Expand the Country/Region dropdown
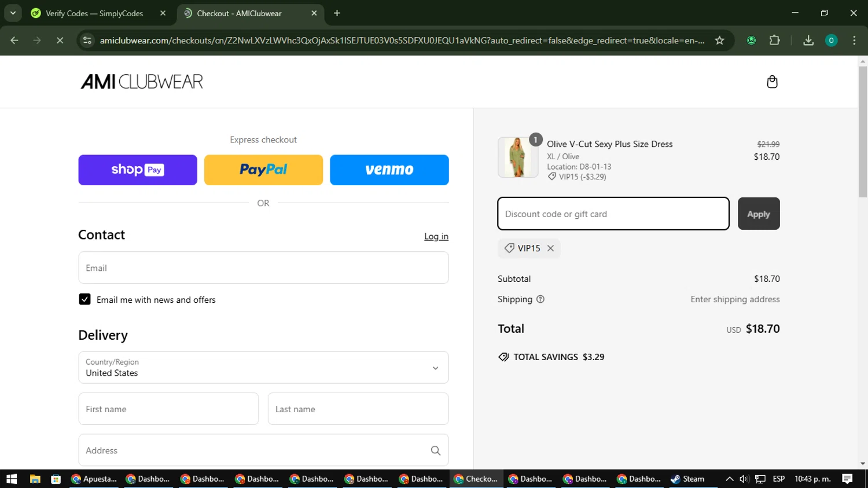Screen dimensions: 868x488 tap(263, 368)
